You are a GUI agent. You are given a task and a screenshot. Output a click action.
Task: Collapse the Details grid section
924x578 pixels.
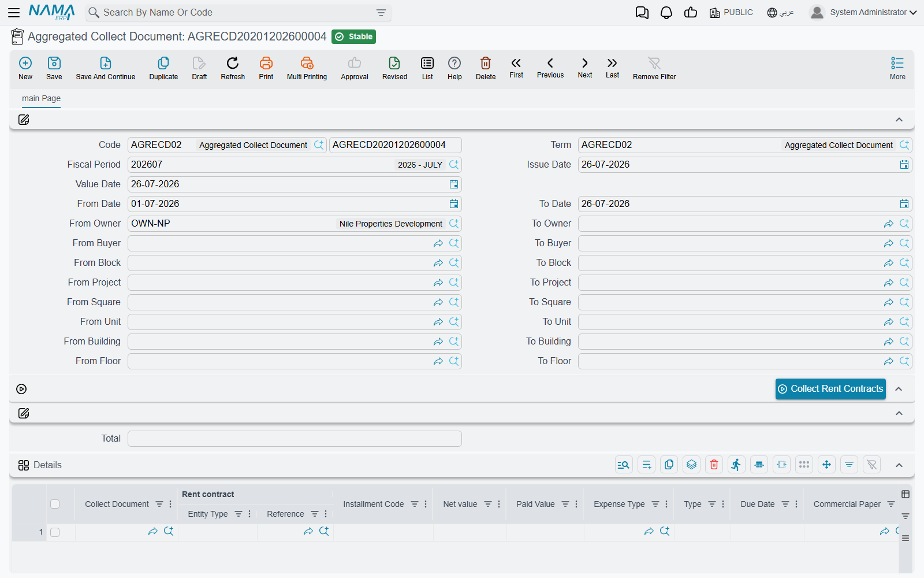(x=899, y=465)
